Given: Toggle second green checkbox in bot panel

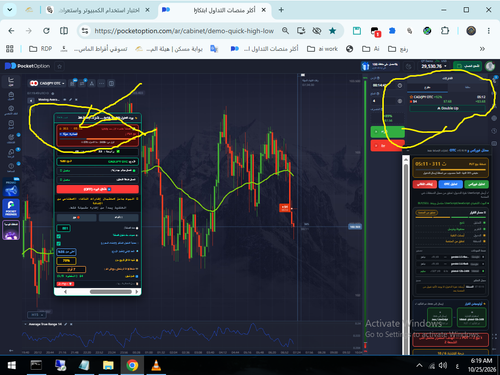Looking at the screenshot, I should coord(59,243).
